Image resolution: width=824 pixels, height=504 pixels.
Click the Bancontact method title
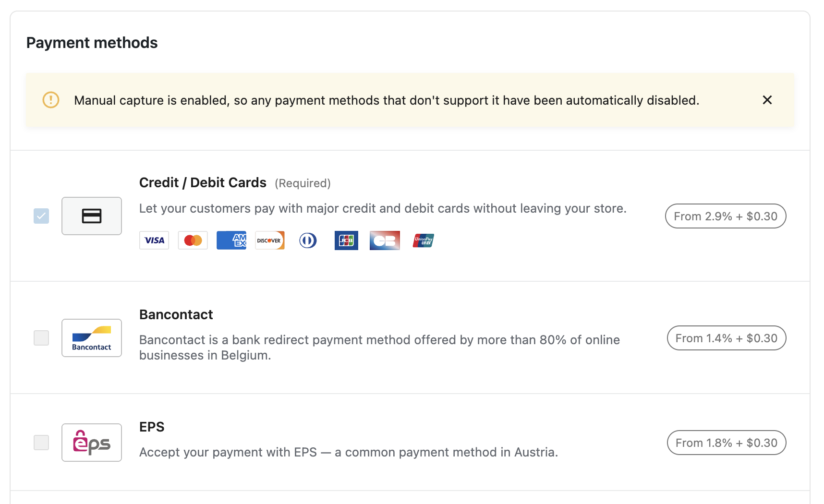coord(176,314)
